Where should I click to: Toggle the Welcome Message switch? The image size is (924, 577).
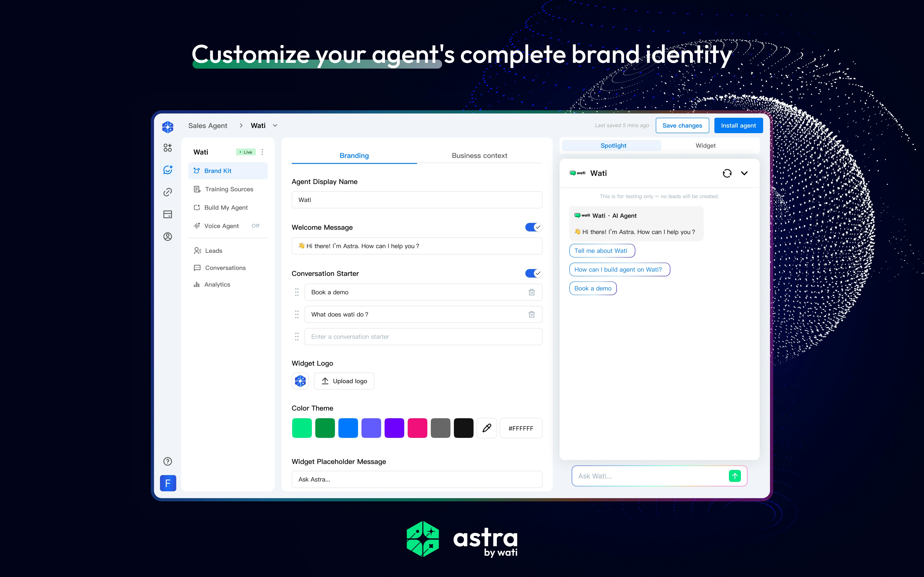[x=533, y=227]
